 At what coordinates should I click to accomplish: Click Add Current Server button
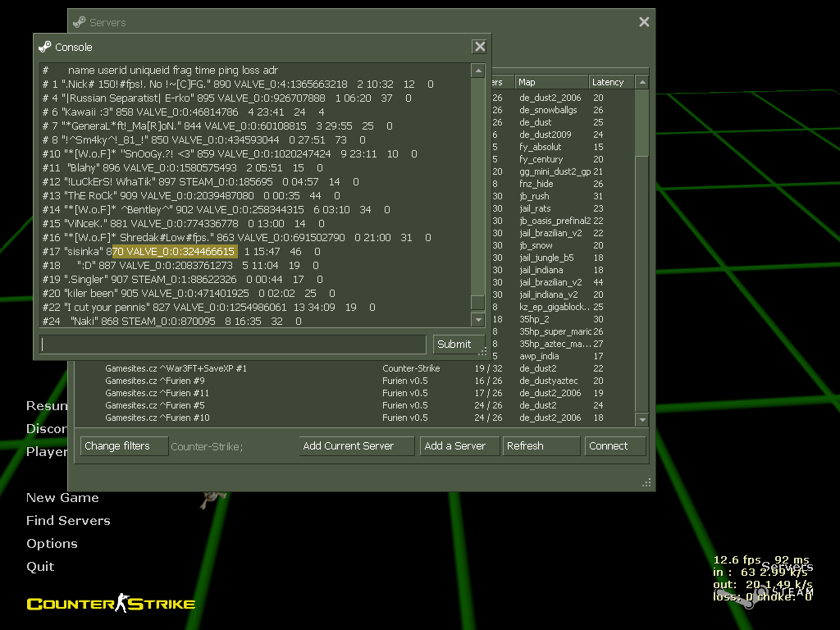click(x=356, y=445)
